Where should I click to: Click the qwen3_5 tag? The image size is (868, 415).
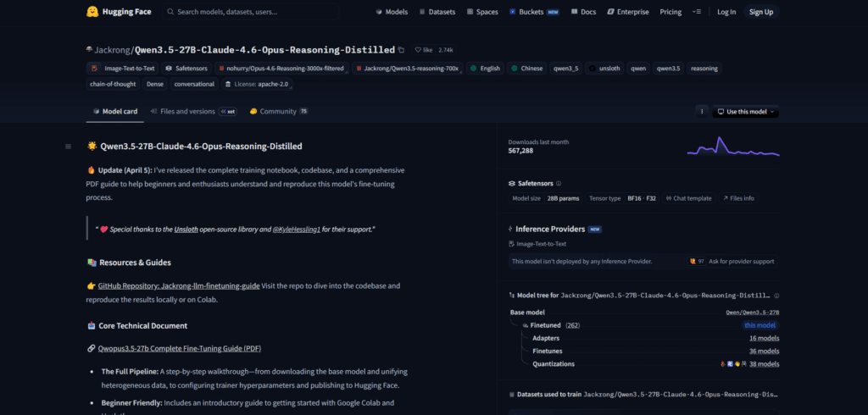tap(565, 69)
